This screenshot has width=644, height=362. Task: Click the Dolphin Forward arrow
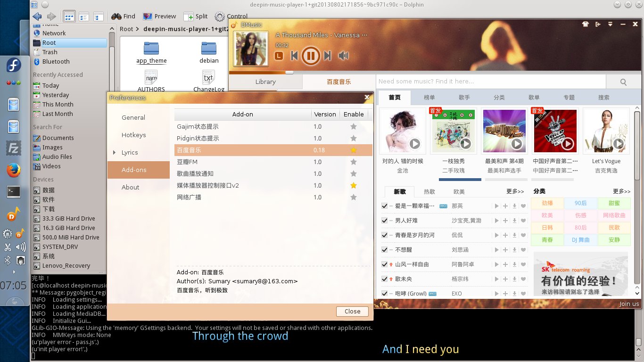click(x=51, y=16)
